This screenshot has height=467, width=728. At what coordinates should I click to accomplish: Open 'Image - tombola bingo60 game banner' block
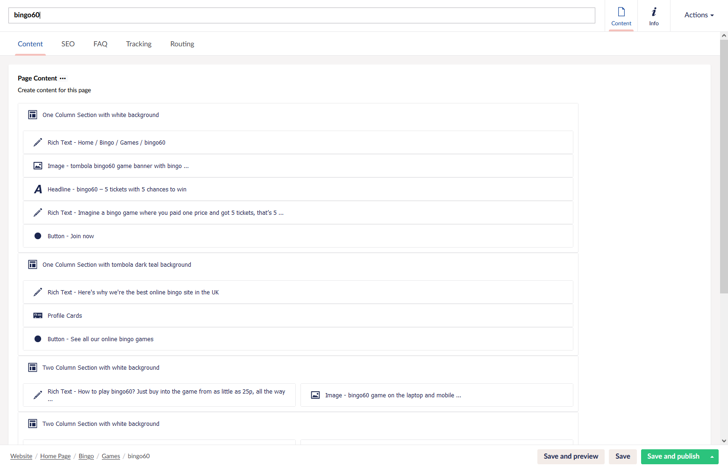click(298, 166)
